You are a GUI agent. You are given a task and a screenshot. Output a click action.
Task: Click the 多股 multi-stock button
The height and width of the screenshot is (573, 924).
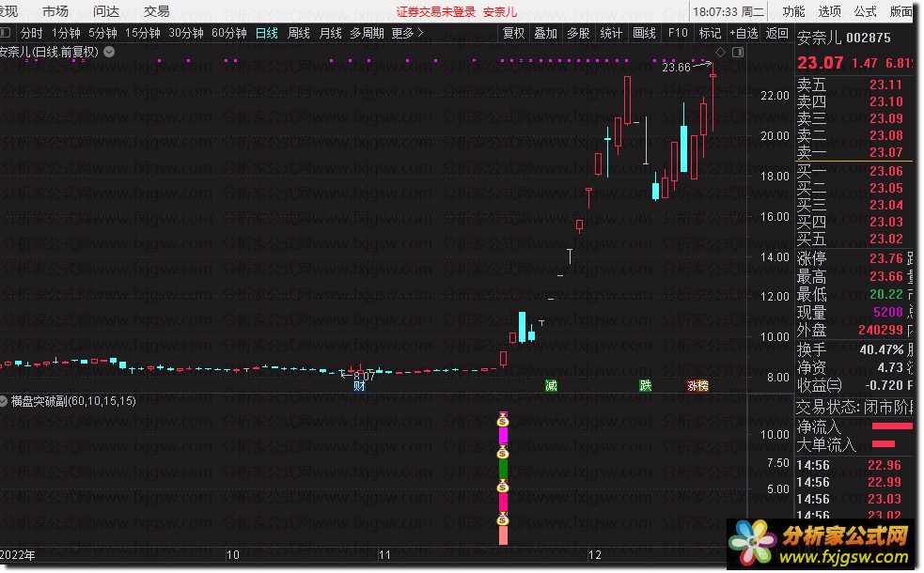[579, 33]
